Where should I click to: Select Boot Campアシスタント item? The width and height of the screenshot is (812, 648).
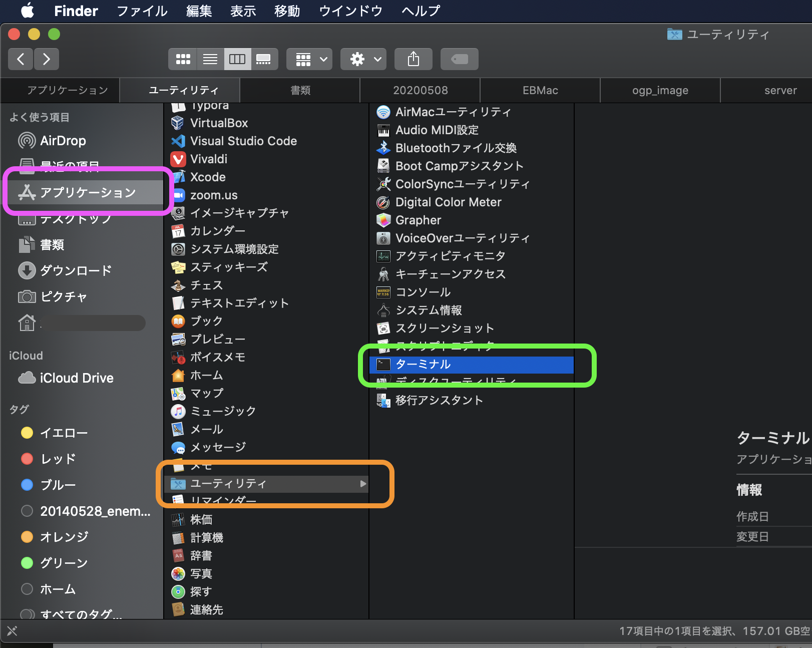tap(472, 166)
